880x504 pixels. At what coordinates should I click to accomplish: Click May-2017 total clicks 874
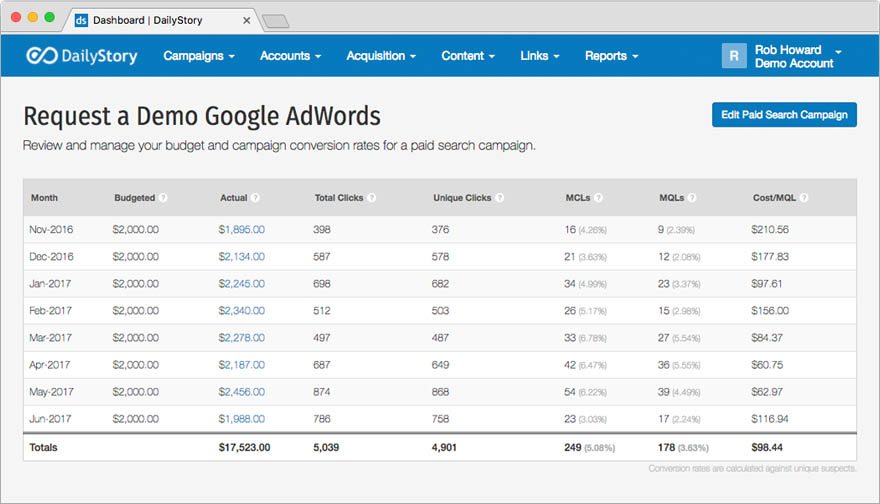click(x=322, y=392)
